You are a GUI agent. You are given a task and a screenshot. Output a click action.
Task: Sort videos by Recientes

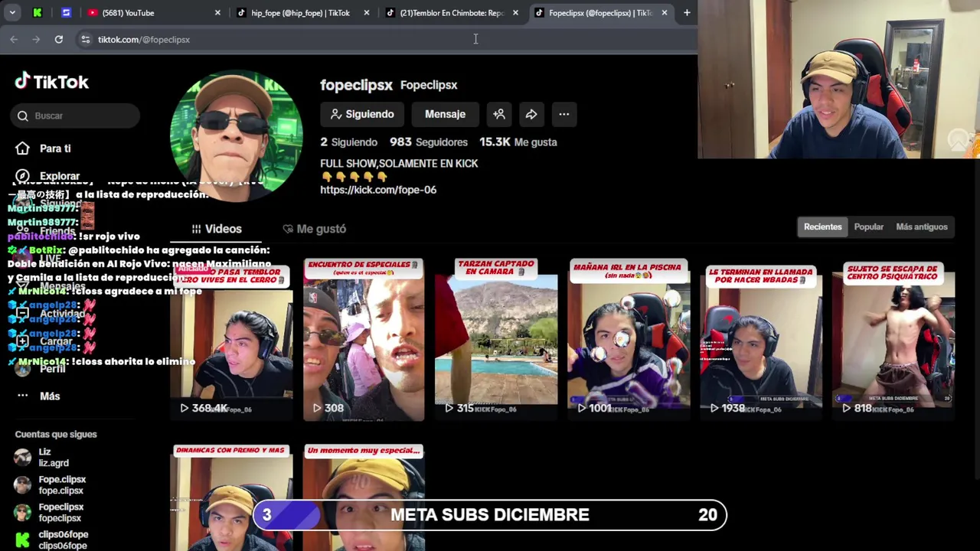(822, 227)
